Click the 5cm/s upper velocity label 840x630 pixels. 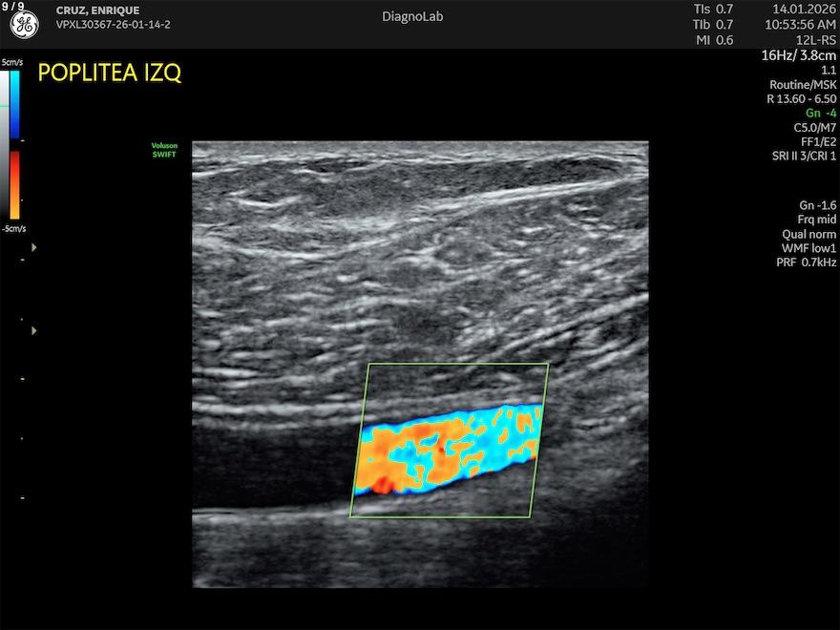[11, 62]
